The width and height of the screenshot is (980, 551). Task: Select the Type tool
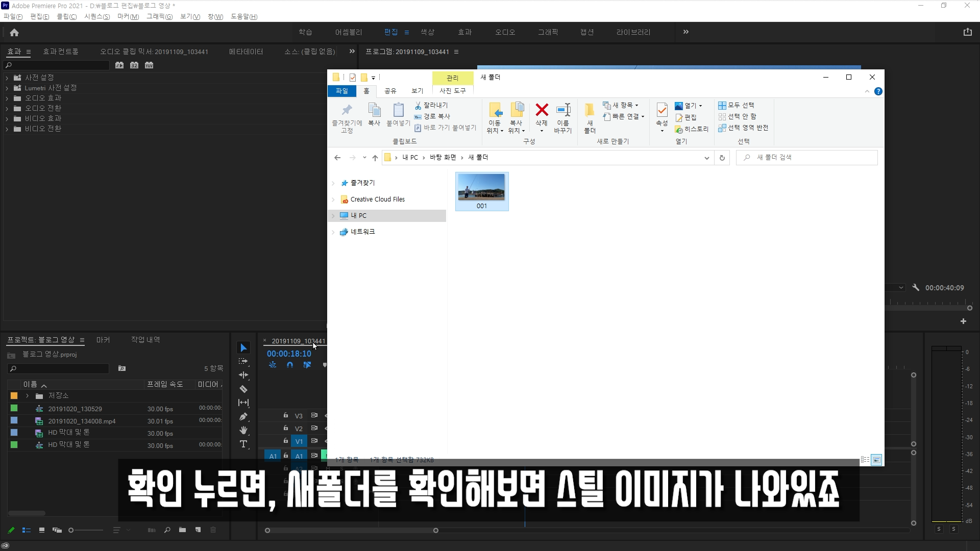[x=243, y=444]
